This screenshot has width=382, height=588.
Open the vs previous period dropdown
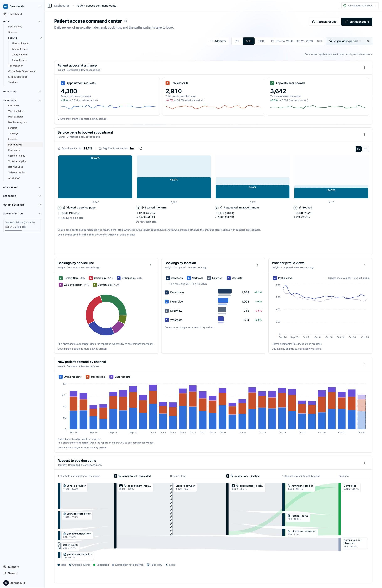345,41
